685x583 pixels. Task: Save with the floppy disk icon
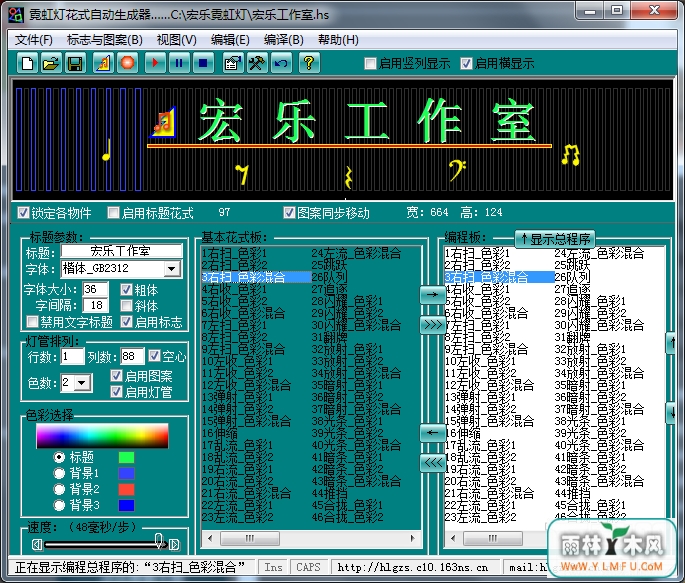pyautogui.click(x=75, y=63)
